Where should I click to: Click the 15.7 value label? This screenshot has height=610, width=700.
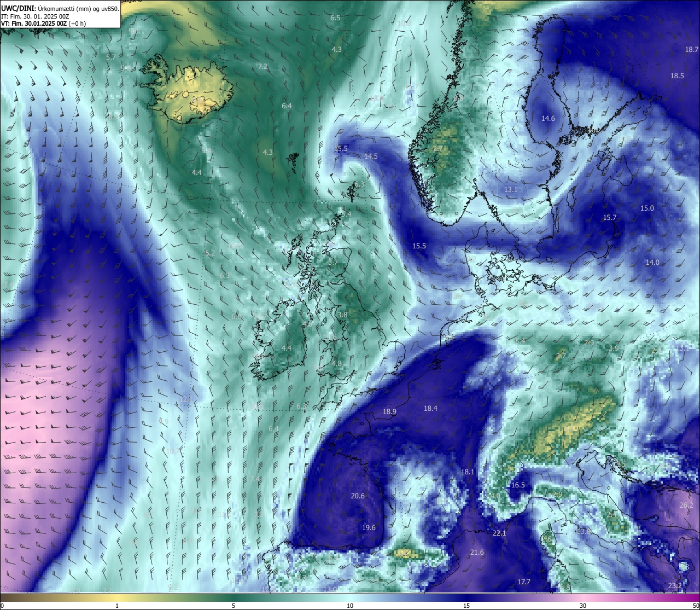tap(610, 217)
